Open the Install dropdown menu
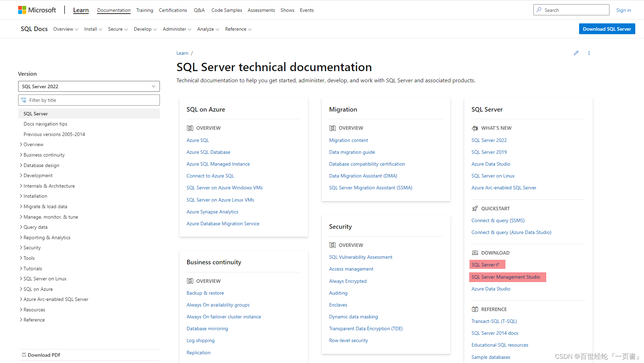This screenshot has height=363, width=644. pos(93,29)
